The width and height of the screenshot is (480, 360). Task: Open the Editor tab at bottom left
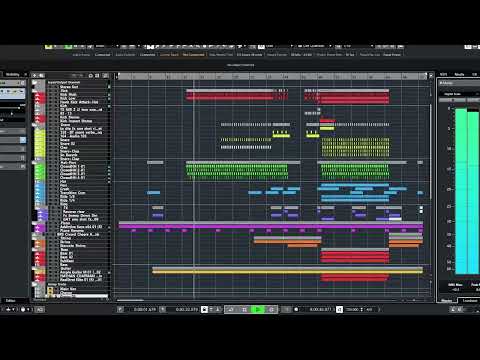[11, 300]
